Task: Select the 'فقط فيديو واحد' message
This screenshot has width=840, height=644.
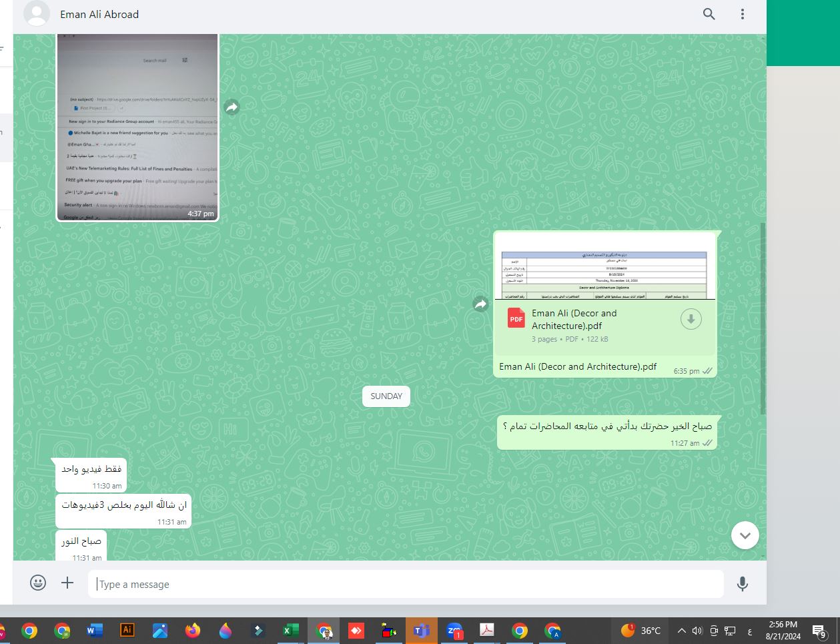Action: 91,475
